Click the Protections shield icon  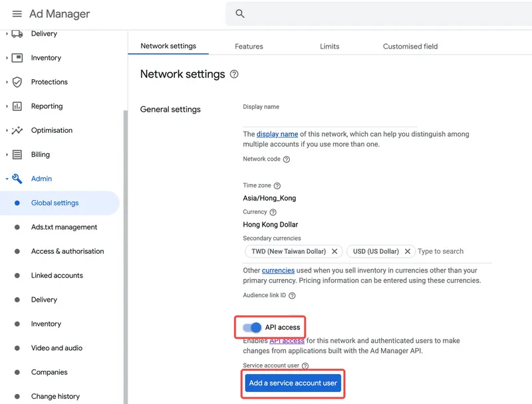[17, 82]
